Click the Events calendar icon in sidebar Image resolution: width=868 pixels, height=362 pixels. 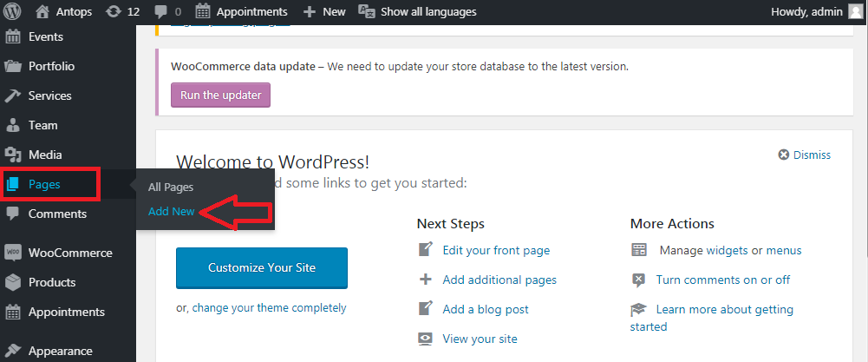13,37
